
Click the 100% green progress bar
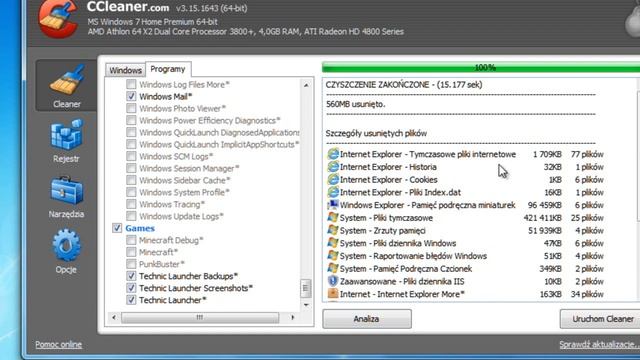tap(481, 67)
